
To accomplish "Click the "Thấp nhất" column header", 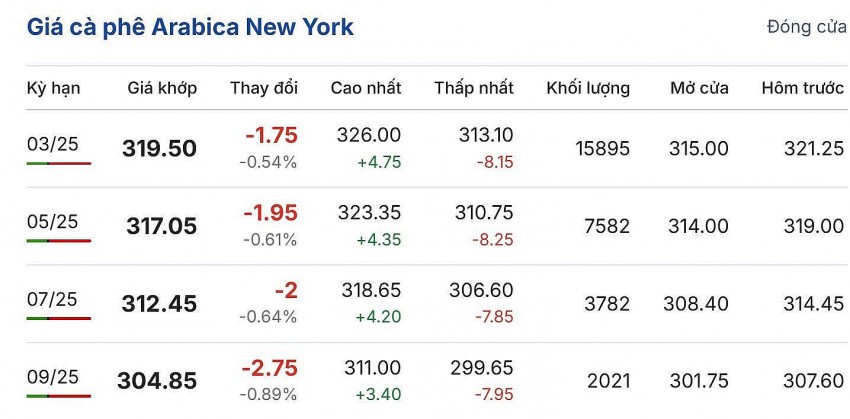I will [474, 88].
